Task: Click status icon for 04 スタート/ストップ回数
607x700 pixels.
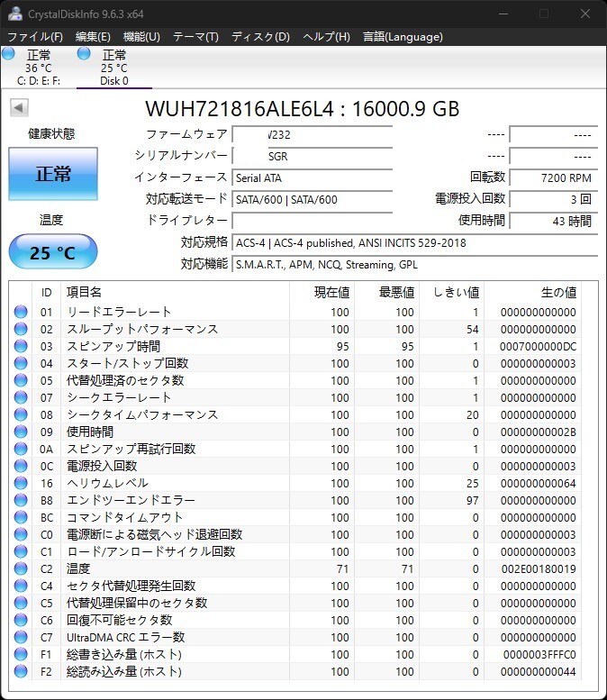Action: [x=21, y=363]
